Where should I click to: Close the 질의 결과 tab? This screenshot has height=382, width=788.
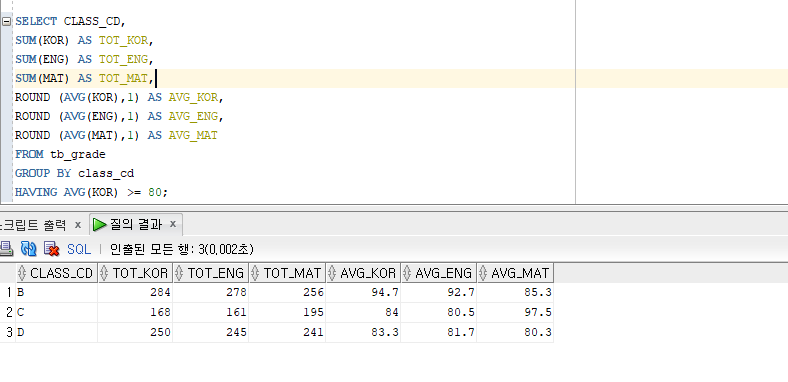pos(173,224)
